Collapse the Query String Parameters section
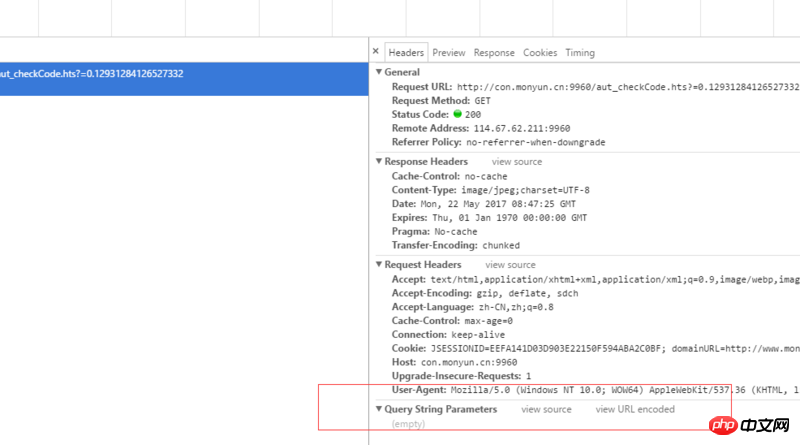800x445 pixels. tap(379, 409)
